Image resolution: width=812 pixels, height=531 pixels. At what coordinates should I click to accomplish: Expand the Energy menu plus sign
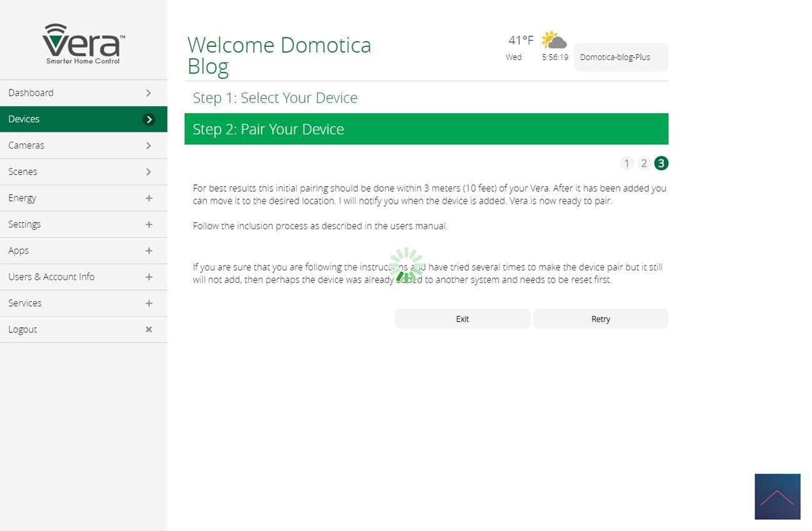[x=149, y=198]
